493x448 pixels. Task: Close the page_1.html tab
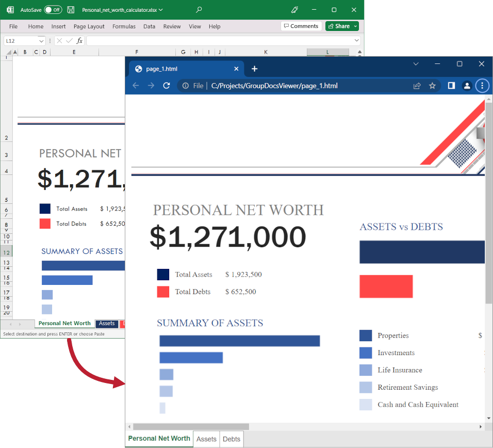click(236, 69)
